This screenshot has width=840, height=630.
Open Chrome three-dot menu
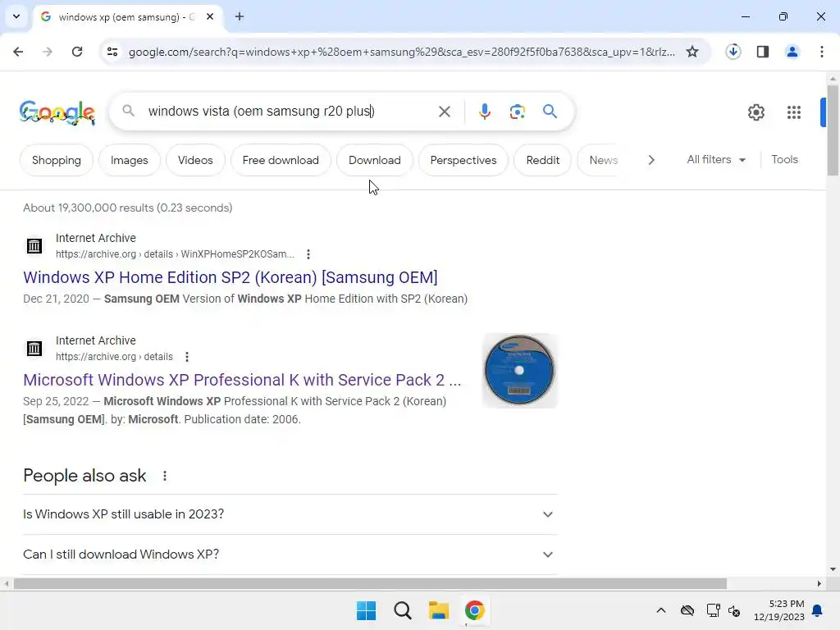822,52
